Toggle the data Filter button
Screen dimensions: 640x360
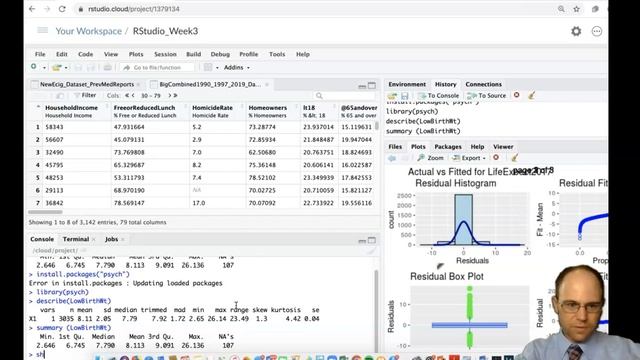[85, 96]
